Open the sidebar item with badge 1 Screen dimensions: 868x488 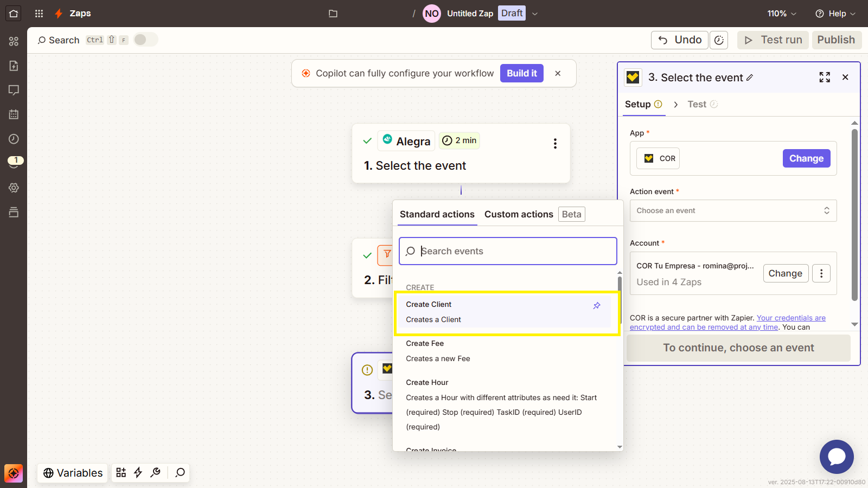tap(15, 162)
